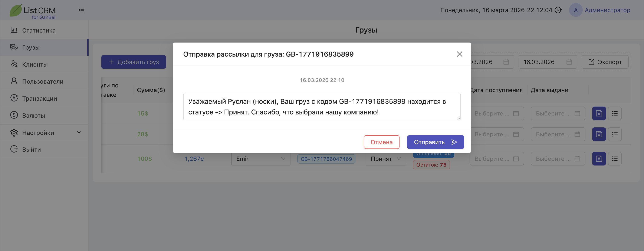Viewport: 644px width, 251px height.
Task: Open the Валюты currencies page
Action: (33, 115)
